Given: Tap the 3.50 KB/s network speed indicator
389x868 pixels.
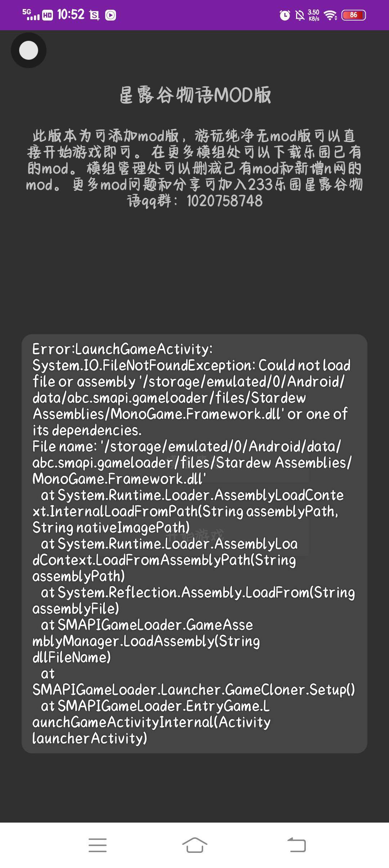Looking at the screenshot, I should point(313,15).
